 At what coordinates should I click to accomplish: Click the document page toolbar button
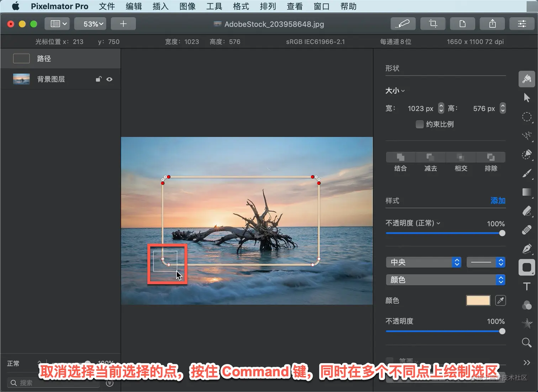coord(463,24)
